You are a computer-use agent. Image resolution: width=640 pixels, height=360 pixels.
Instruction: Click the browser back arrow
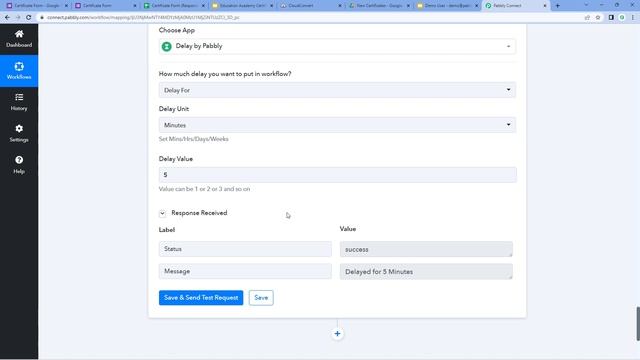tap(7, 18)
